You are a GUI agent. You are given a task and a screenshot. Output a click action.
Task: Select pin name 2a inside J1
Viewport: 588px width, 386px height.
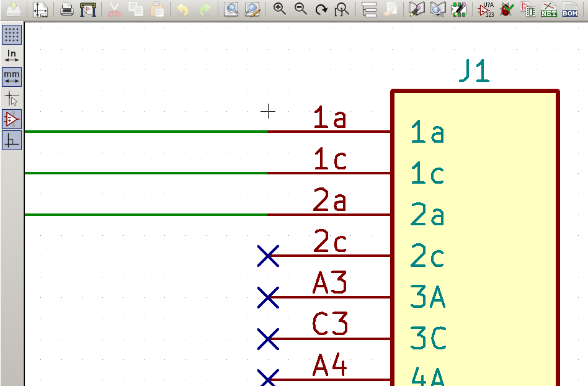point(427,214)
